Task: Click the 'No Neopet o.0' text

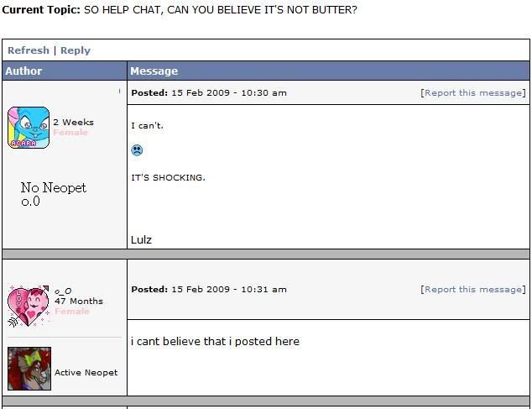Action: [53, 194]
